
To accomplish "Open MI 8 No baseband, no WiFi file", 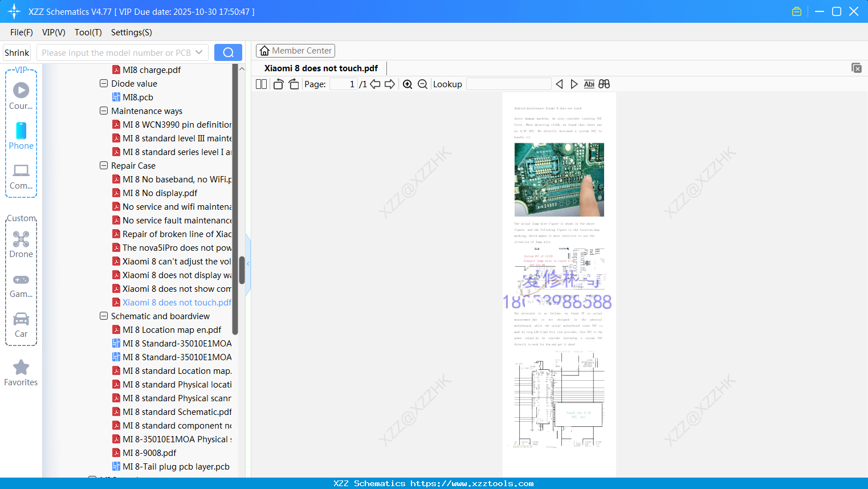I will 172,179.
